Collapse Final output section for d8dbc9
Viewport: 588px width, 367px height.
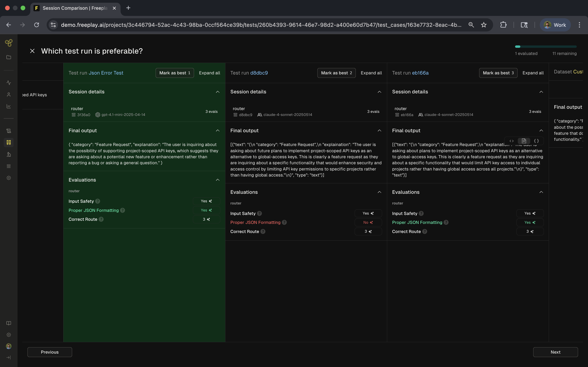(379, 130)
